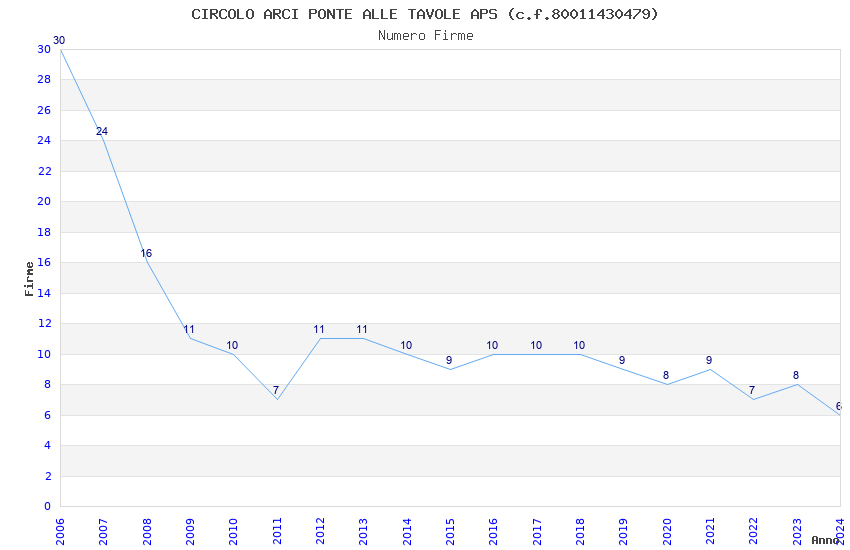Screen dimensions: 850x550
Task: Click the y-axis tick label 26
Action: (44, 111)
